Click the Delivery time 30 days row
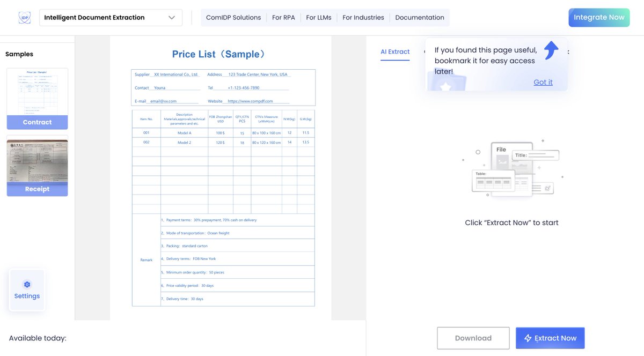Image resolution: width=644 pixels, height=356 pixels. [237, 299]
